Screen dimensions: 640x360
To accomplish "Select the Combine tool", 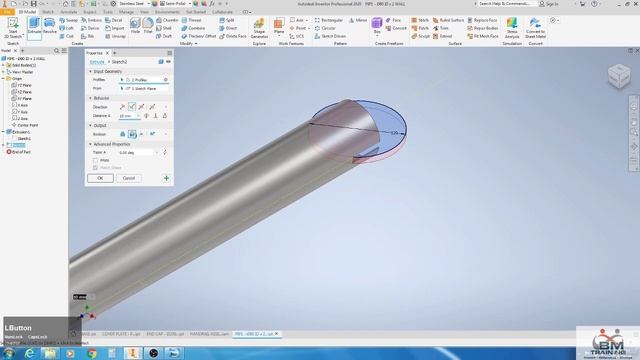I will (193, 28).
